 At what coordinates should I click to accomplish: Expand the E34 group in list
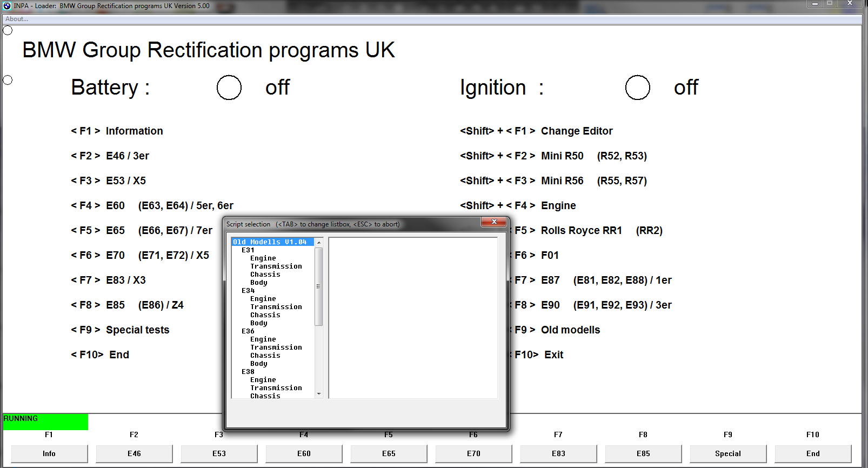pos(248,291)
